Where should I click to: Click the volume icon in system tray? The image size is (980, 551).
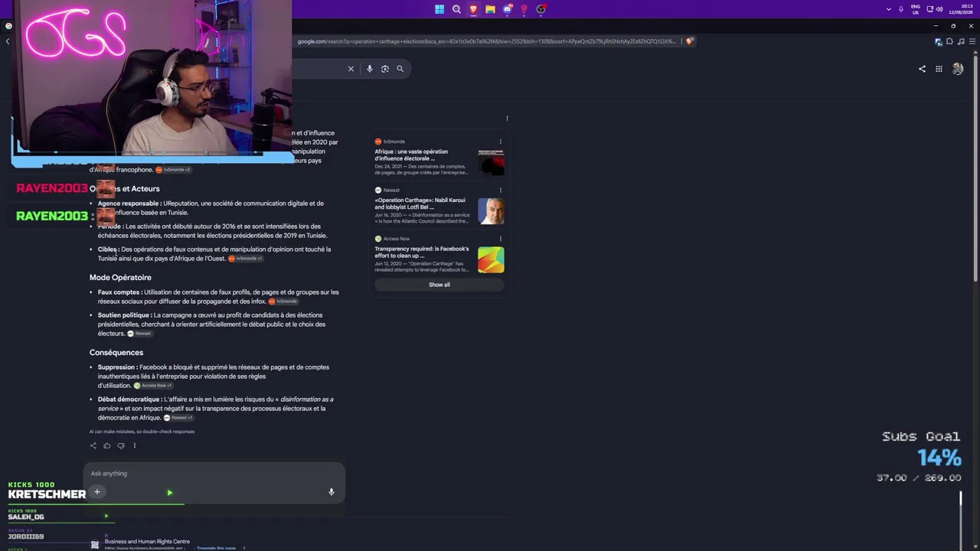pyautogui.click(x=939, y=9)
